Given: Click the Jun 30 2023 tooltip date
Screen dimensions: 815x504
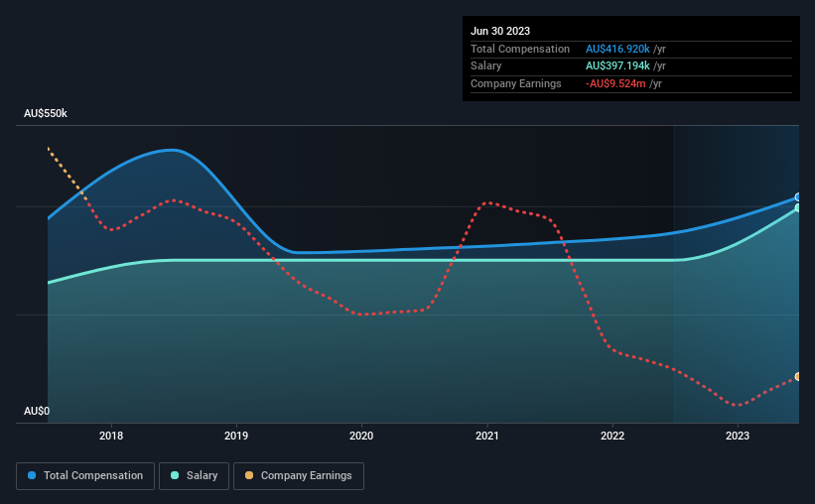Looking at the screenshot, I should pos(500,31).
